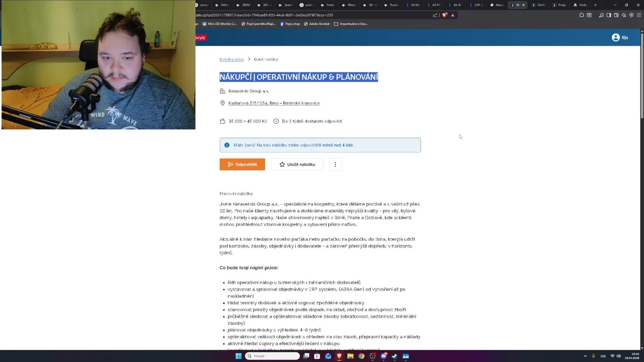Click the Brave browser taskbar icon

tap(339, 356)
